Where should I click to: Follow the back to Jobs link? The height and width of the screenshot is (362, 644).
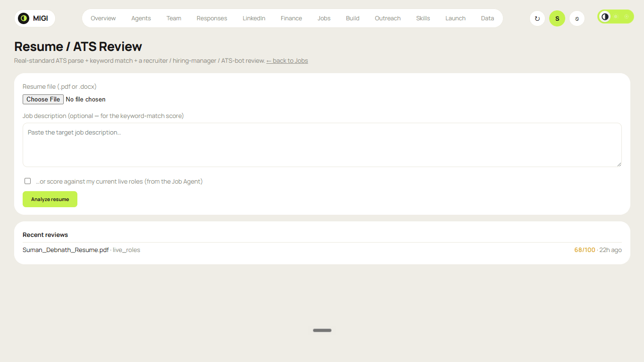(287, 60)
